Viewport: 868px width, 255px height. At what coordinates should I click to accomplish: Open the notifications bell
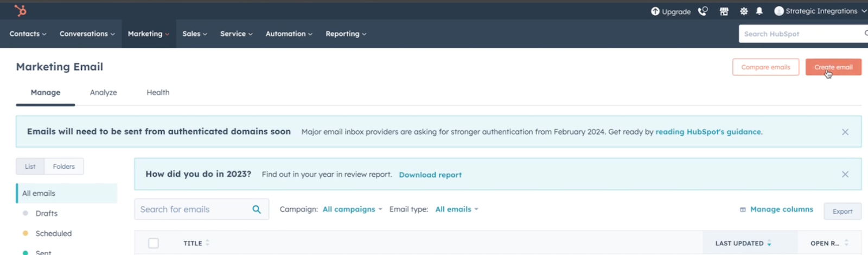click(759, 11)
